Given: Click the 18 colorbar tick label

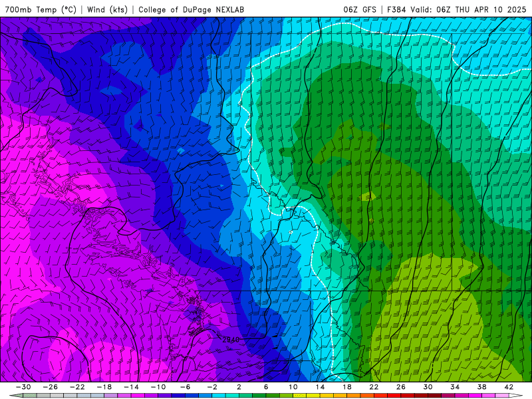Looking at the screenshot, I should [347, 387].
